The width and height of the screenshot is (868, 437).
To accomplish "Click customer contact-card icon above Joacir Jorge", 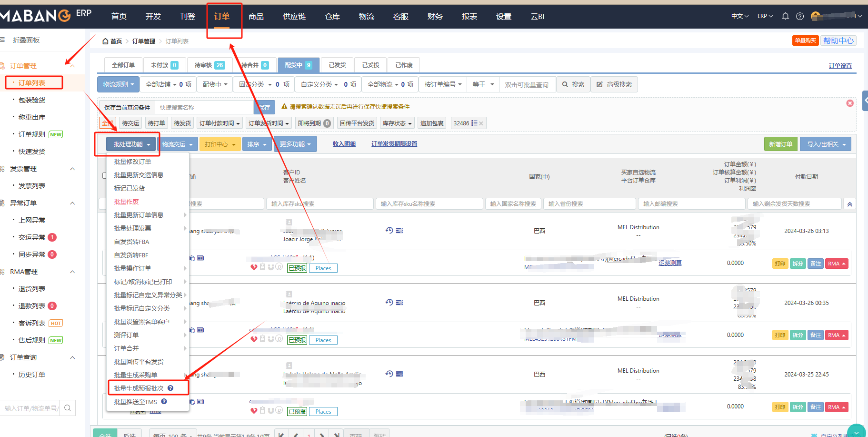I will (289, 222).
